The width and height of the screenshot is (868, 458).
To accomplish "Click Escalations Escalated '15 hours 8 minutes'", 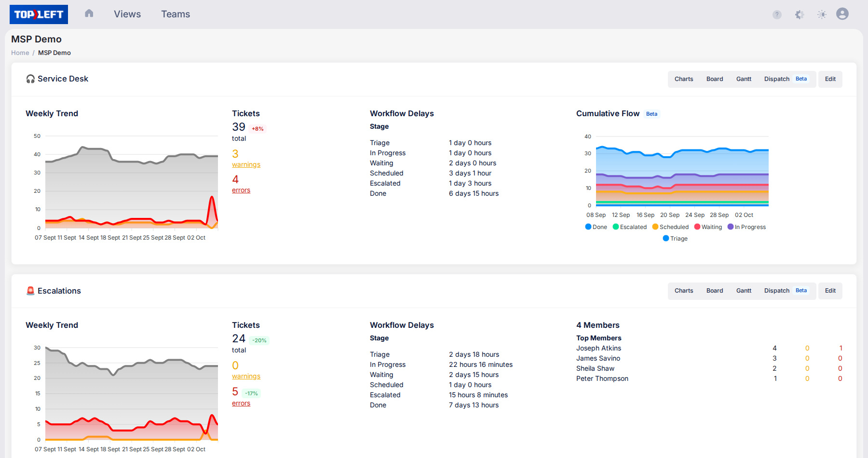I will (478, 395).
